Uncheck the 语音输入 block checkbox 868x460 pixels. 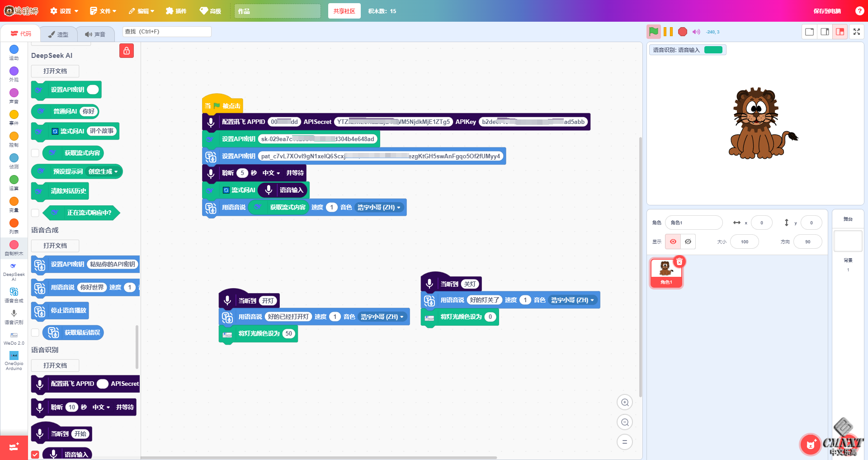coord(35,454)
